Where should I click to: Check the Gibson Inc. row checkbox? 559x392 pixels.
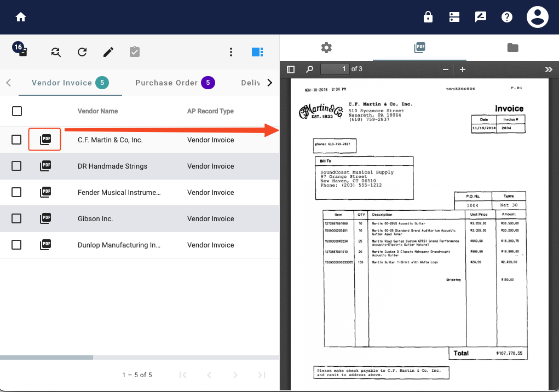[16, 218]
